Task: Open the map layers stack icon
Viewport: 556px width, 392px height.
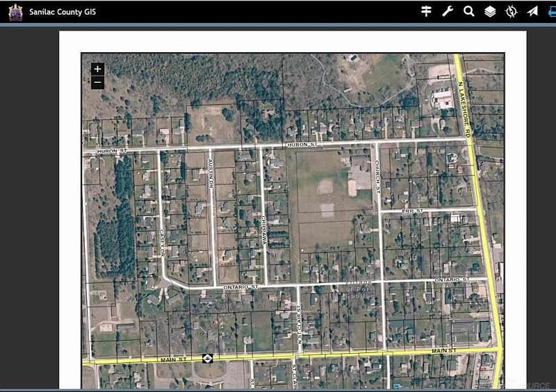Action: pyautogui.click(x=490, y=12)
